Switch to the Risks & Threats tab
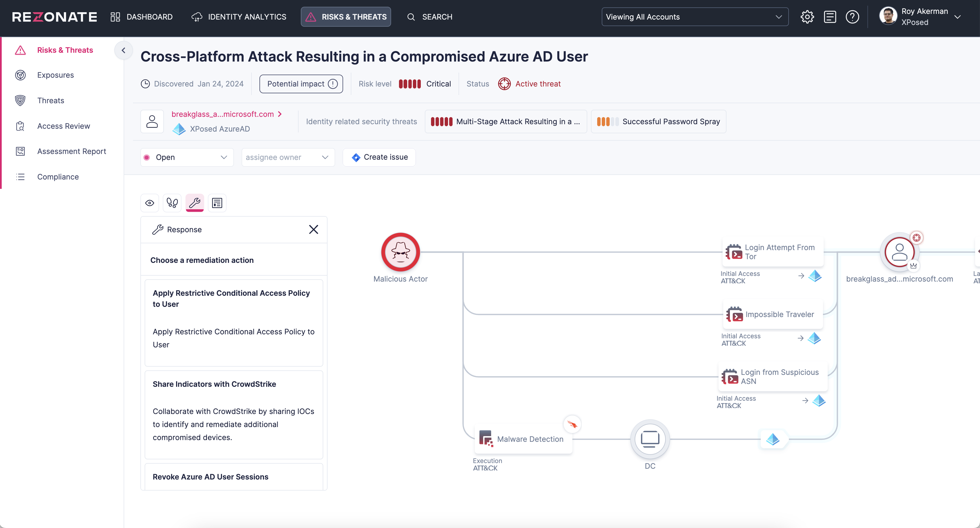Image resolution: width=980 pixels, height=528 pixels. pos(345,17)
